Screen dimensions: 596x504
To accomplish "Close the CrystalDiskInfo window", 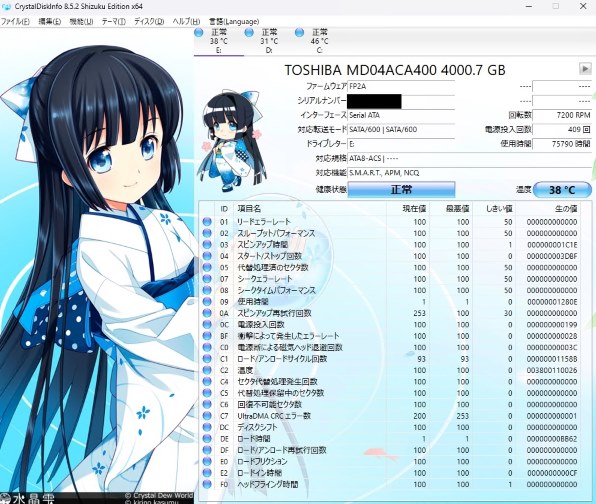I will [x=583, y=6].
